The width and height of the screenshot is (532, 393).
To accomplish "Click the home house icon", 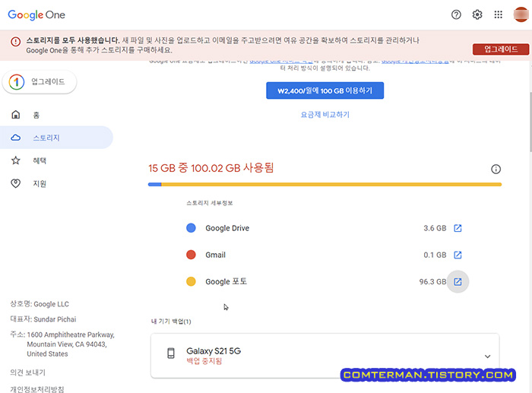I will pos(16,115).
